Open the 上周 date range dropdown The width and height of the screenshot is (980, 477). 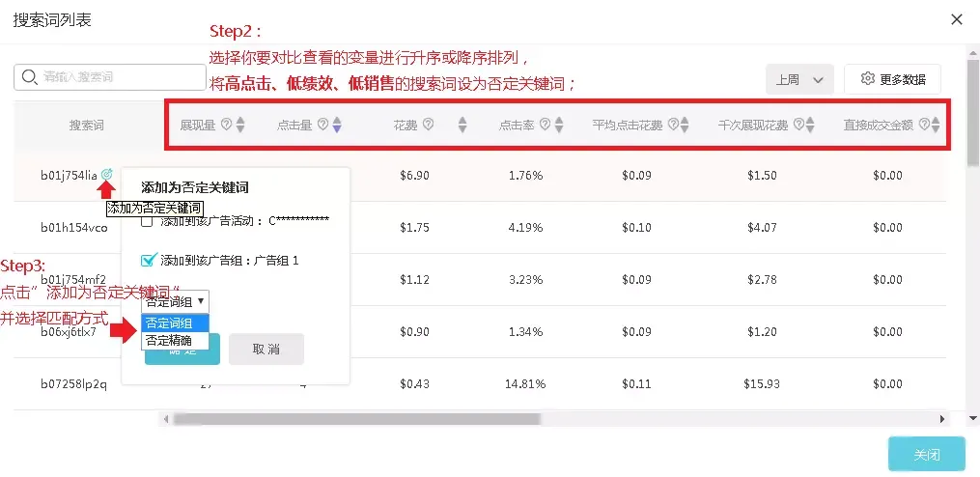799,79
